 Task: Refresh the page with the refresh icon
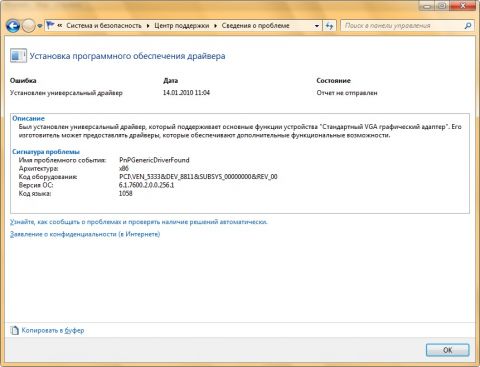click(x=329, y=26)
